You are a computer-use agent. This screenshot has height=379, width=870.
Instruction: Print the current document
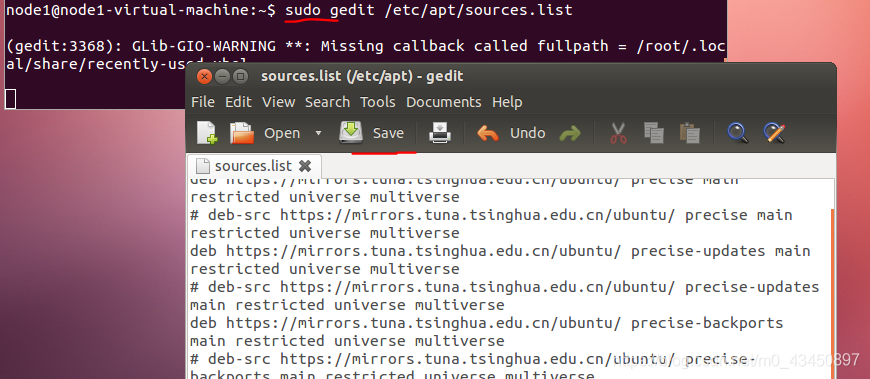coord(440,133)
